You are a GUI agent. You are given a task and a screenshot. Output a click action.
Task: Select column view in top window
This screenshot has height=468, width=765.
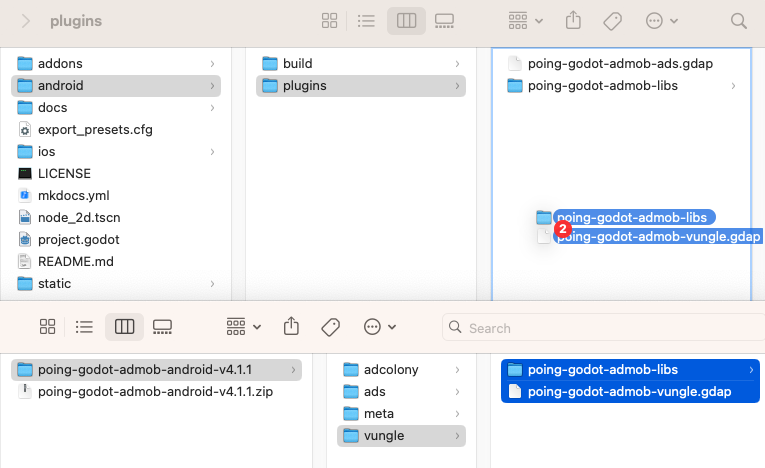[406, 21]
